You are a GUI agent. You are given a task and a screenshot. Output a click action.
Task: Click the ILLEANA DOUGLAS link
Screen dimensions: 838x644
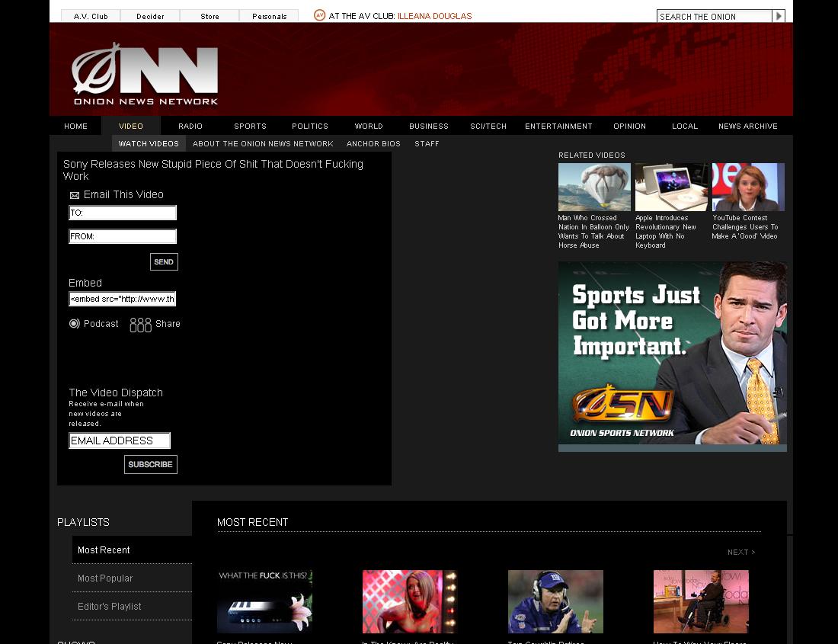[x=434, y=16]
